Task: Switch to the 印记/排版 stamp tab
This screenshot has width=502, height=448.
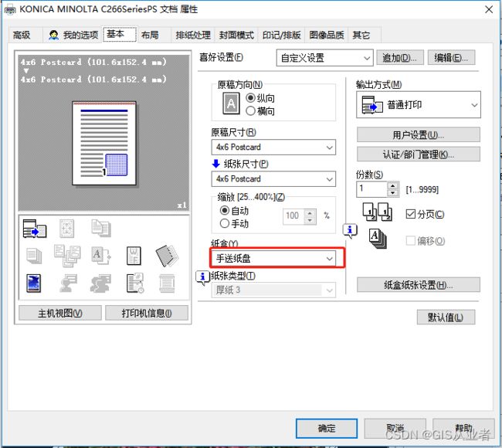Action: [x=281, y=35]
